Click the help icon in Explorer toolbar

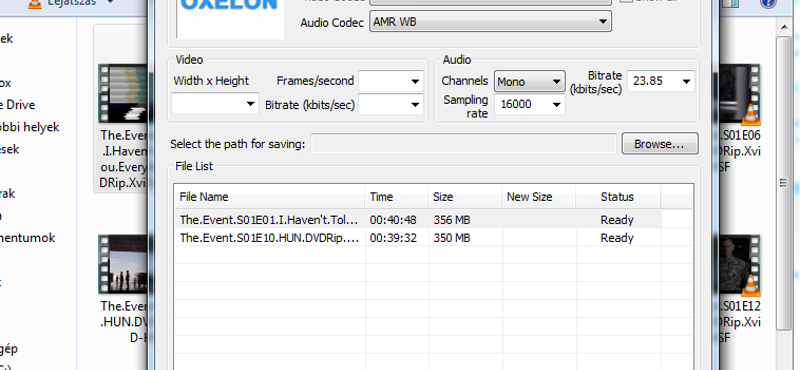tap(769, 4)
